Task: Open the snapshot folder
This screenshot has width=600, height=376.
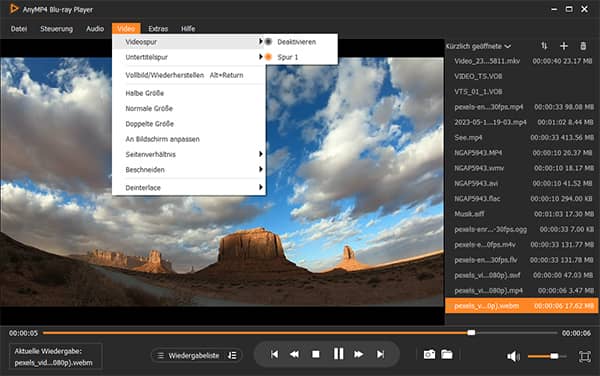Action: click(x=447, y=354)
